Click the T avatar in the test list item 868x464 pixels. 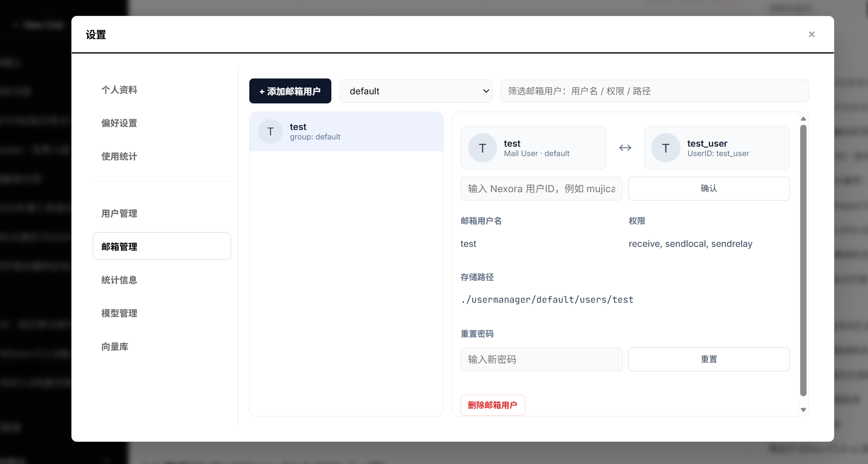[x=270, y=132]
